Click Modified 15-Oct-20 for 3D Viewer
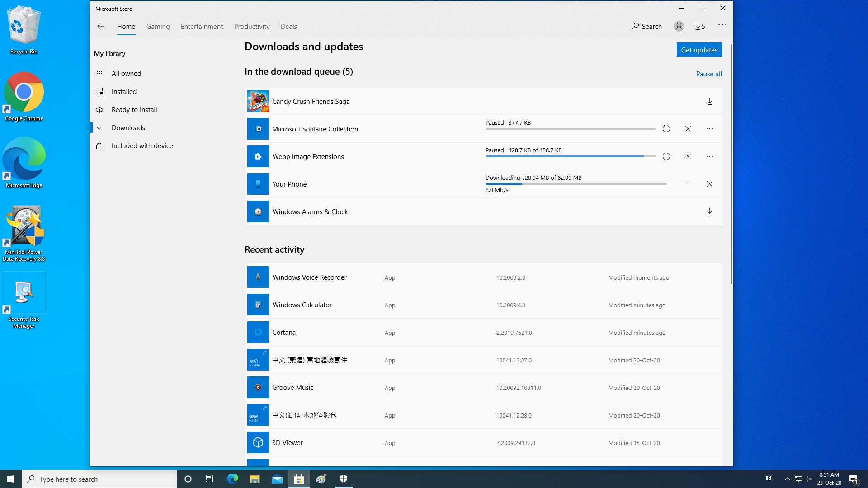This screenshot has width=868, height=488. (x=634, y=443)
